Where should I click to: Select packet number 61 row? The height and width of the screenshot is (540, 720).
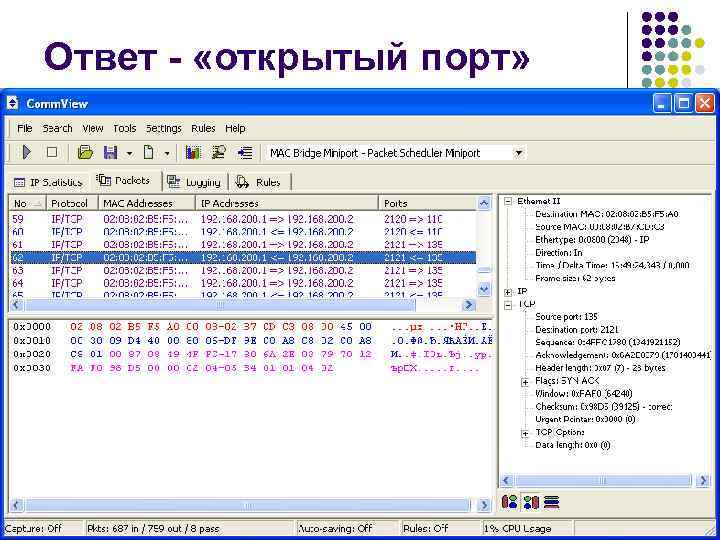click(243, 244)
